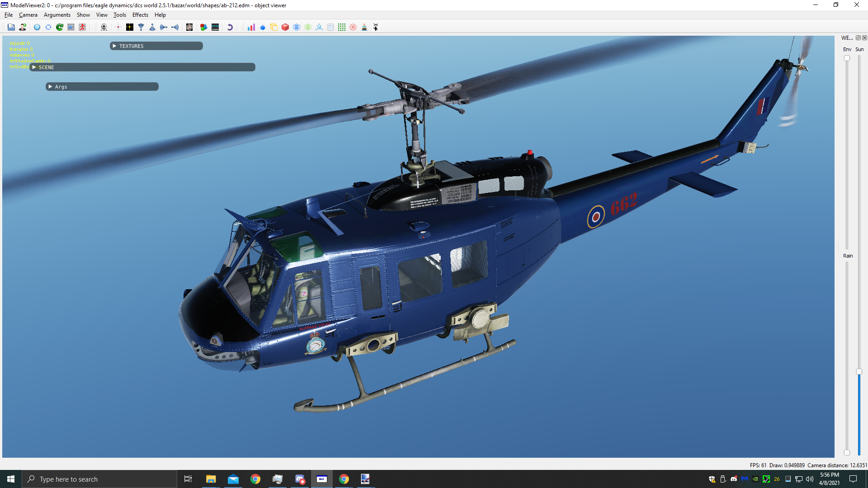Click the green reload model icon

point(60,27)
